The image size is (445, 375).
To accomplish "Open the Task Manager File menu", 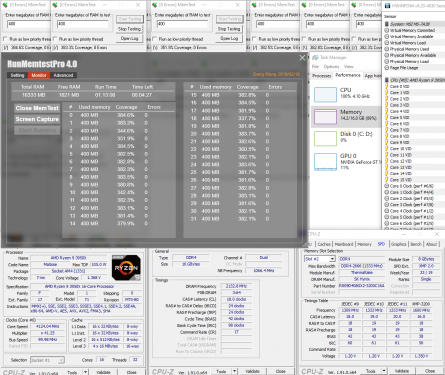I will click(x=315, y=66).
